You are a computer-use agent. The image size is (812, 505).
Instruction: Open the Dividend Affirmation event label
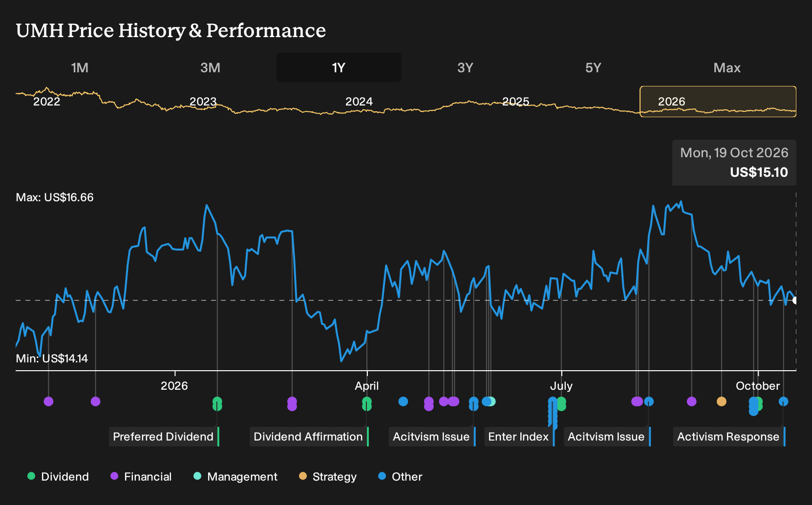[x=309, y=437]
